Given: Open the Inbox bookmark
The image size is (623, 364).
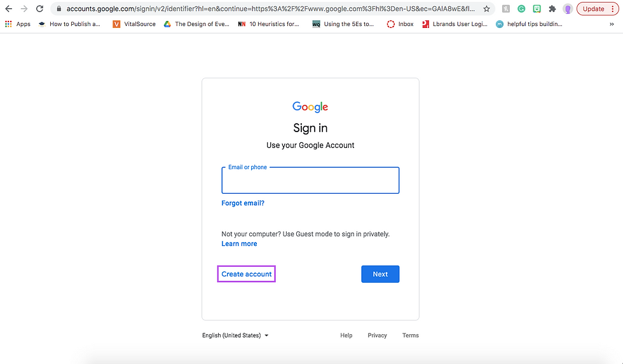Looking at the screenshot, I should (x=400, y=24).
